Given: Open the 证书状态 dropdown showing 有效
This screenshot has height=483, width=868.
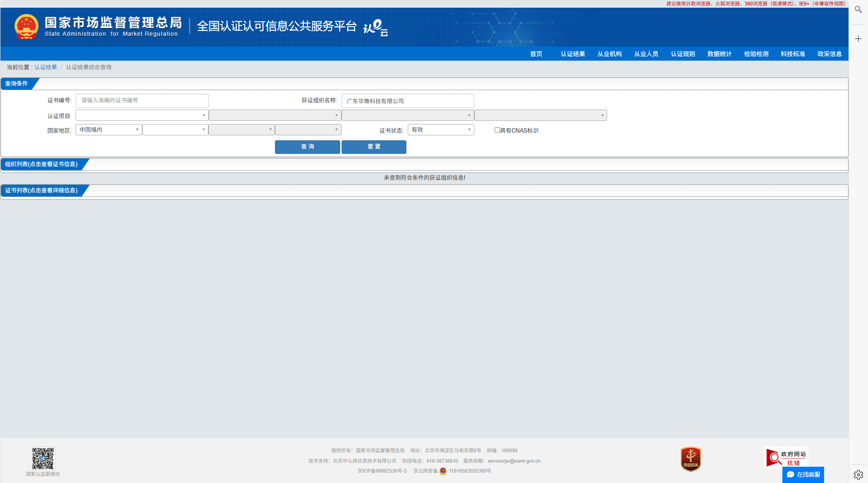Looking at the screenshot, I should tap(441, 130).
